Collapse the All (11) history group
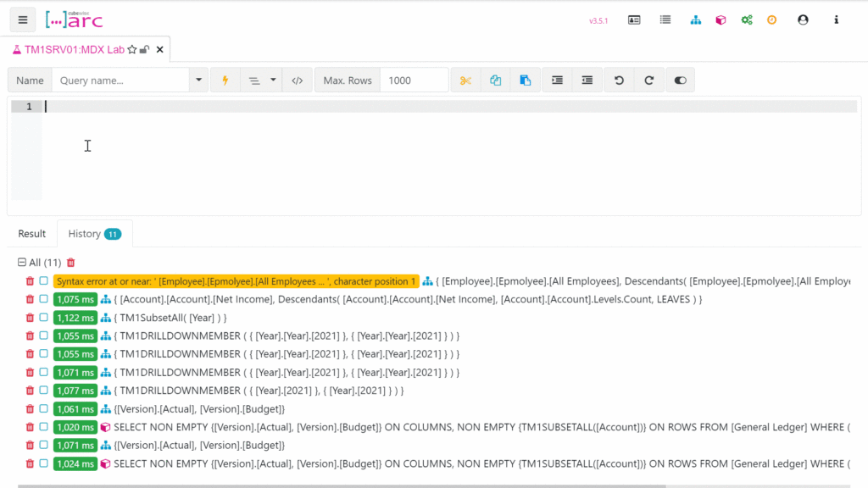Image resolution: width=868 pixels, height=488 pixels. click(22, 263)
